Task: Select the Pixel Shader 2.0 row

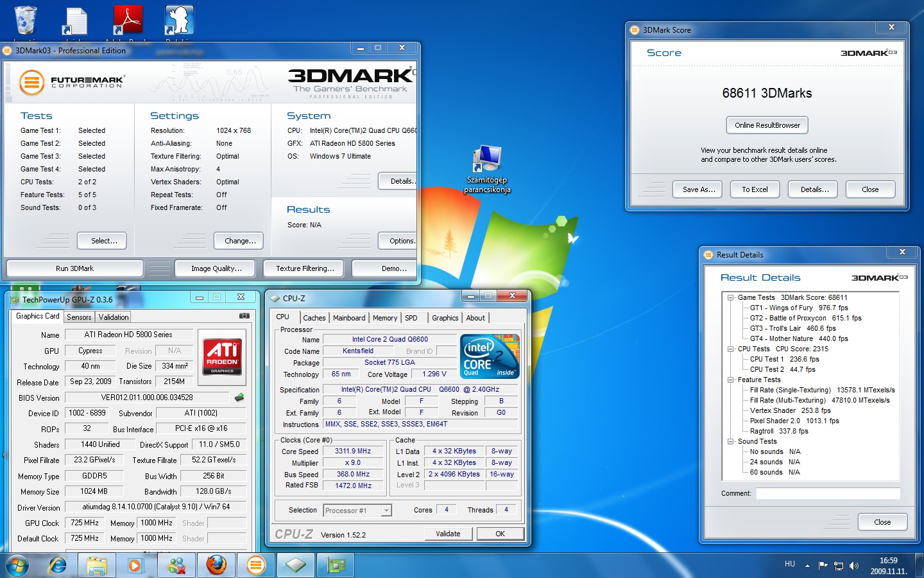Action: click(794, 421)
